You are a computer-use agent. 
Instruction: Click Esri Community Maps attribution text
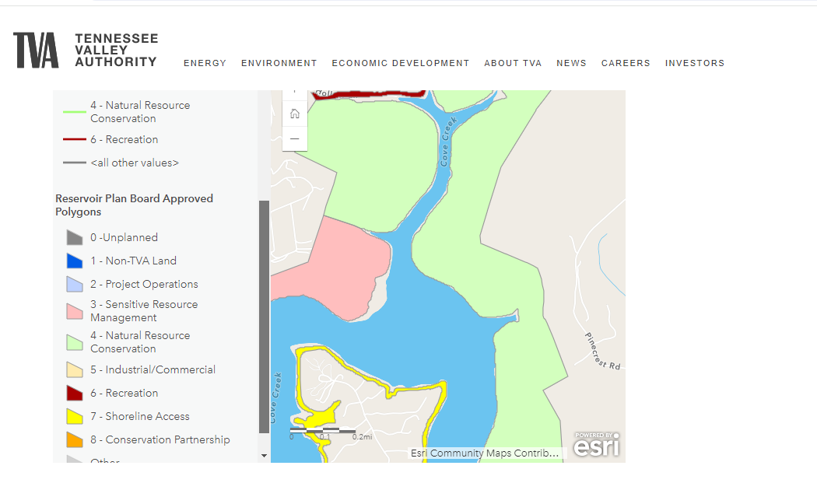click(x=484, y=453)
